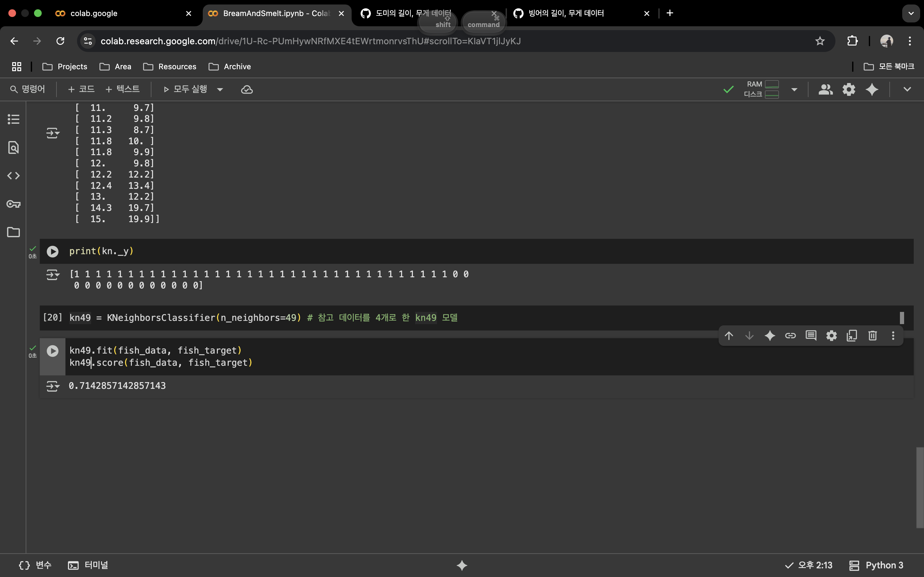Viewport: 924px width, 577px height.
Task: Run the kn49.fit cell
Action: pyautogui.click(x=53, y=351)
